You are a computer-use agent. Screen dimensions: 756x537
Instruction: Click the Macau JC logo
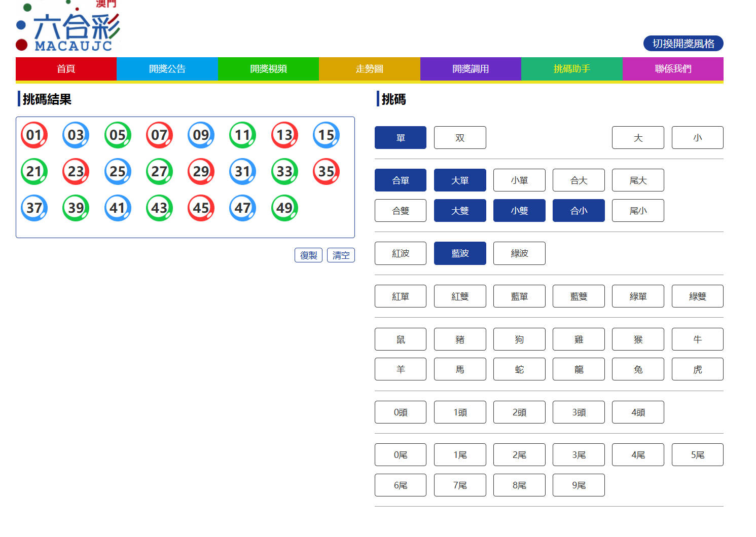pos(68,28)
